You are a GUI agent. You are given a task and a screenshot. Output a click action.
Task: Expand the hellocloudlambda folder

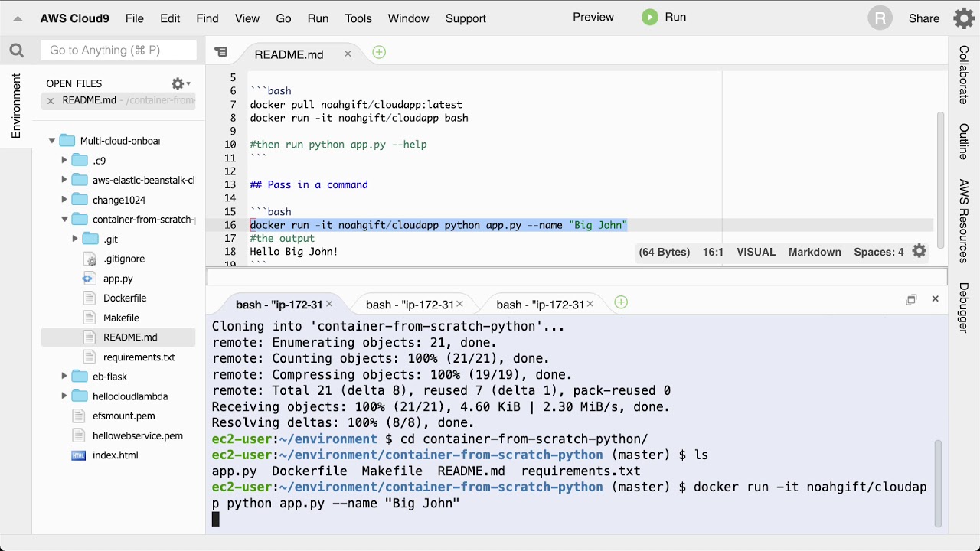[64, 396]
